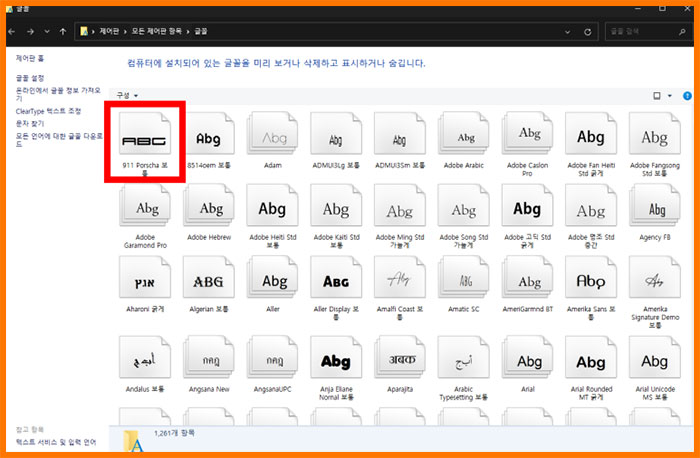Screen dimensions: 700x458
Task: Open 제어판 홈 link in sidebar
Action: (x=30, y=58)
